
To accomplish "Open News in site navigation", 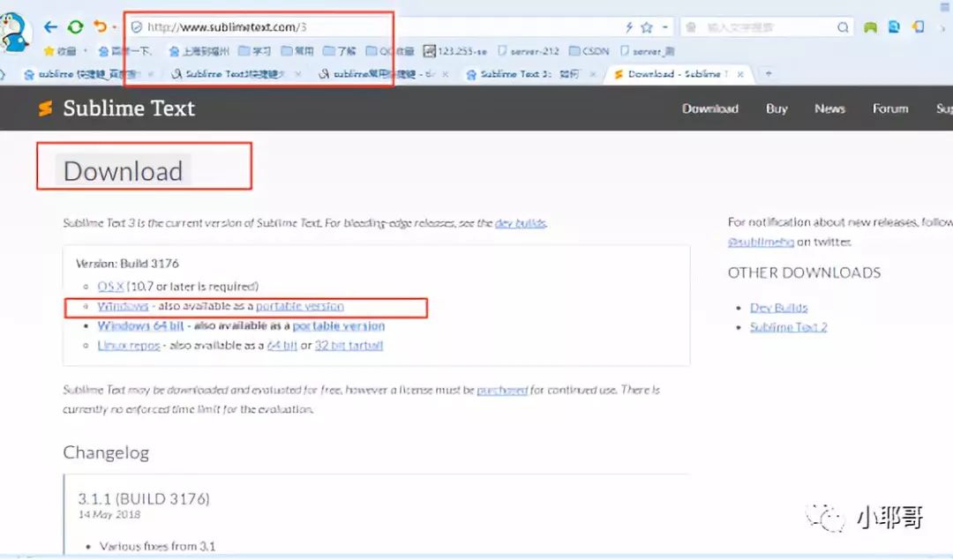I will click(829, 108).
